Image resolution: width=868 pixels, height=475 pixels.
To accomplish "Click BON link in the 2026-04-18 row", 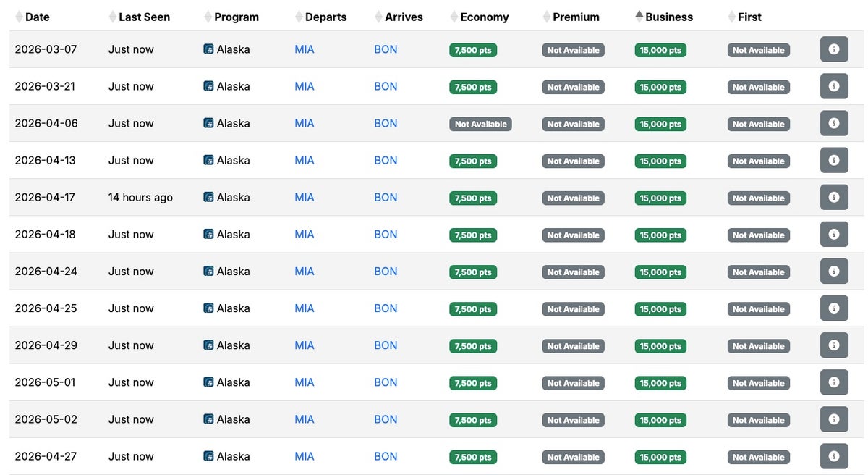I will click(386, 234).
